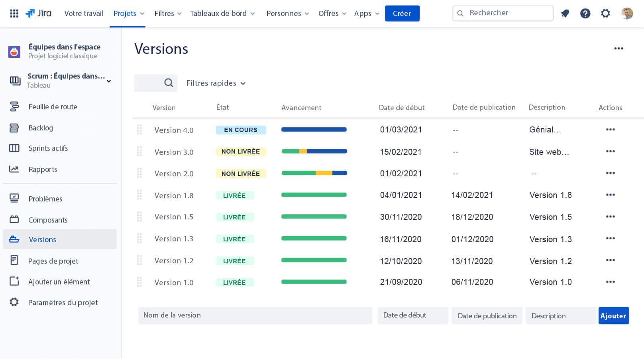644x359 pixels.
Task: Open the app switcher grid icon
Action: click(x=14, y=14)
